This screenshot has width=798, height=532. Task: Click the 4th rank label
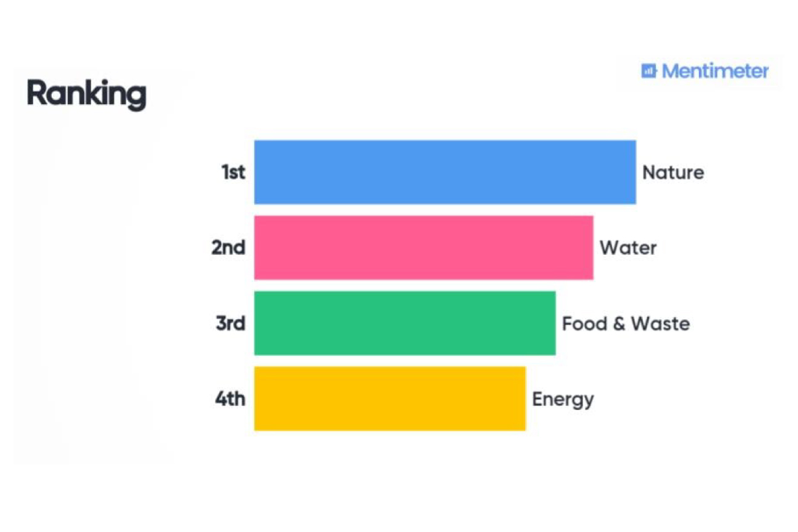click(x=230, y=399)
